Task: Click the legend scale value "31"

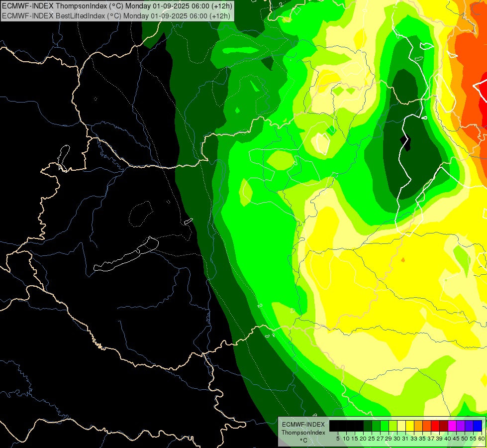Action: [x=405, y=439]
